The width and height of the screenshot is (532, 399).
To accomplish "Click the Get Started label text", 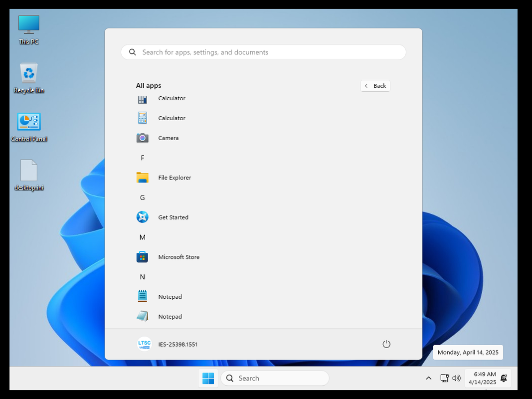I will point(173,217).
